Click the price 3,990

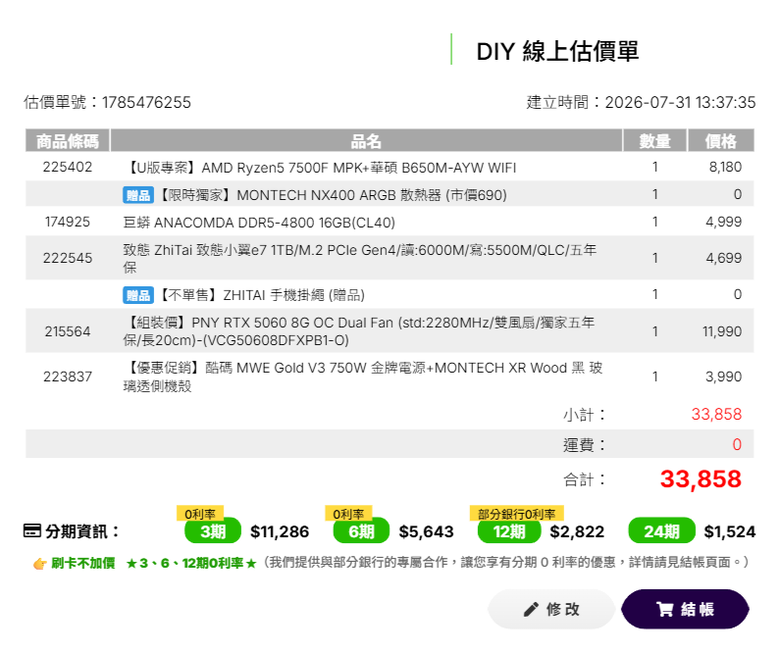[724, 376]
